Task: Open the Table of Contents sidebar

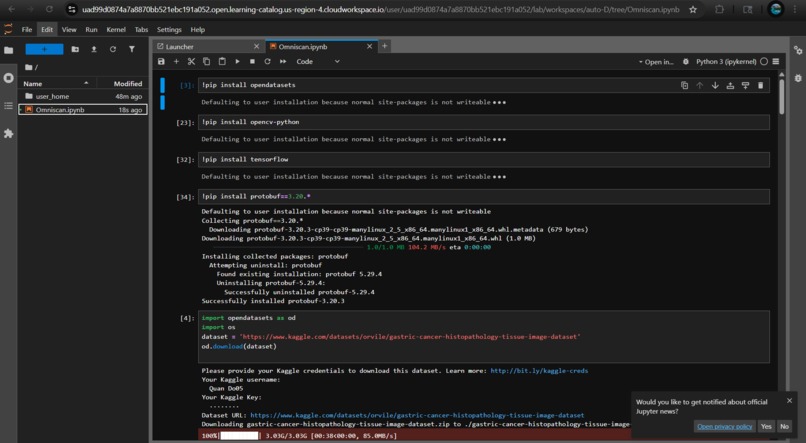Action: (8, 106)
